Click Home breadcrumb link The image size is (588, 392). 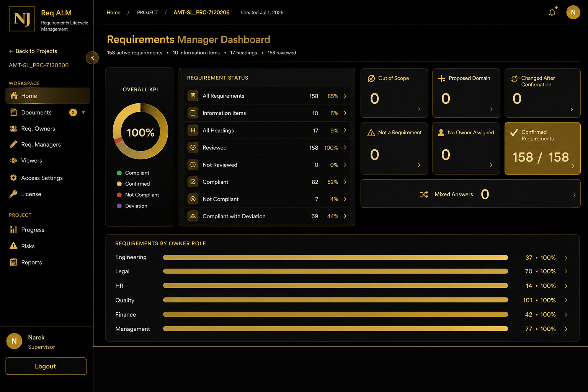tap(113, 12)
